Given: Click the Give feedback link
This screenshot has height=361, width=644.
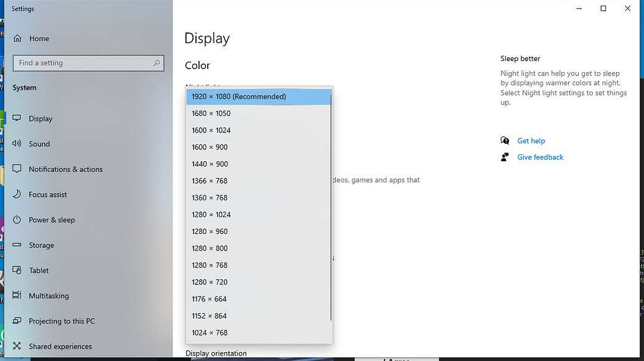Looking at the screenshot, I should [x=539, y=157].
